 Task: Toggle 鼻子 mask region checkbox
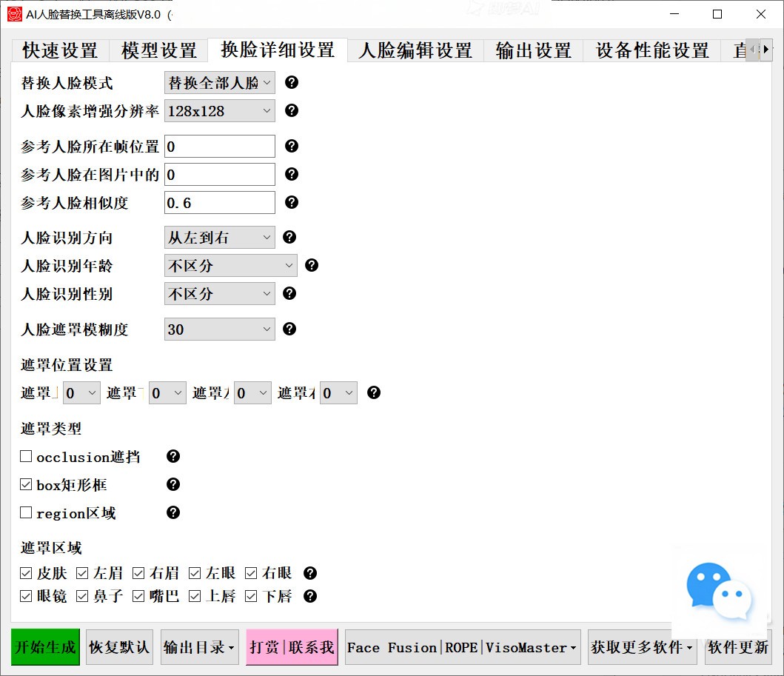point(82,596)
